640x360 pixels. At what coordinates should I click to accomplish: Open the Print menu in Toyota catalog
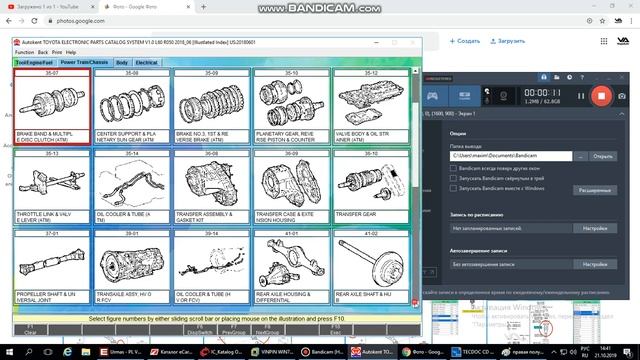[x=57, y=52]
